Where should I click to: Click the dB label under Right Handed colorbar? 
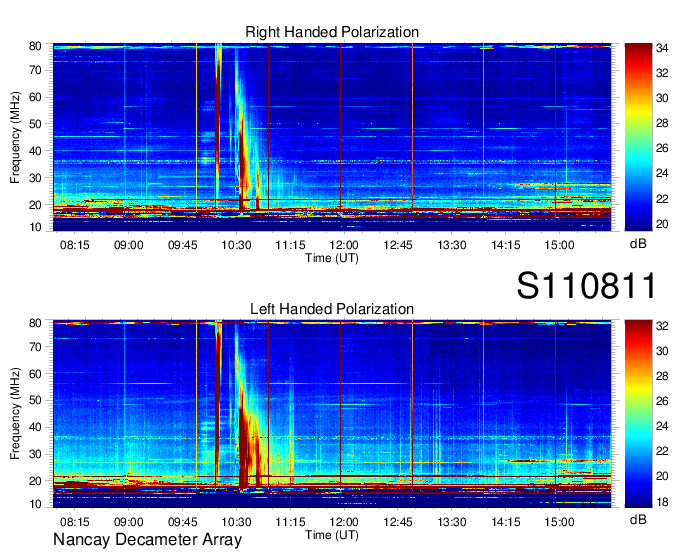(638, 244)
